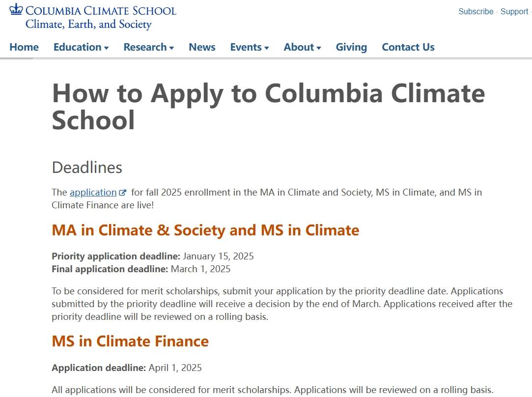The height and width of the screenshot is (397, 532).
Task: Click the Columbia crown logo icon
Action: (x=16, y=9)
